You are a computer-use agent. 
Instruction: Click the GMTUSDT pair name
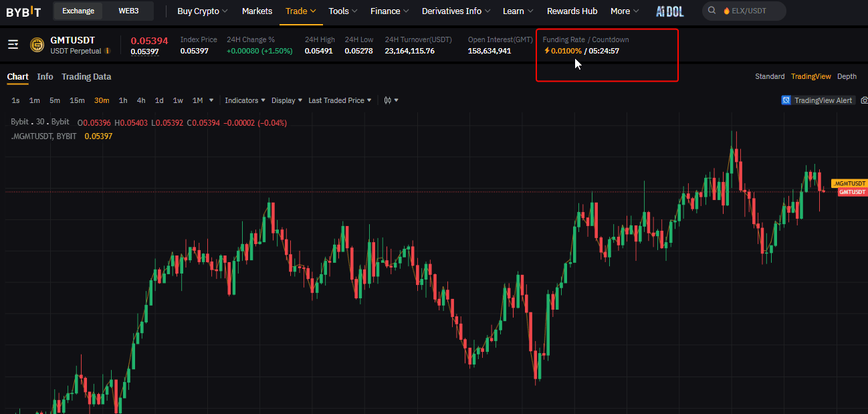click(x=72, y=40)
